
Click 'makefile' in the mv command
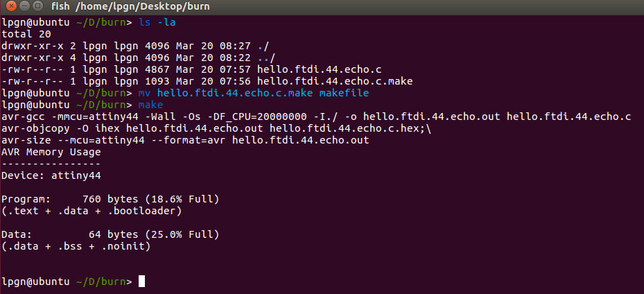point(344,93)
